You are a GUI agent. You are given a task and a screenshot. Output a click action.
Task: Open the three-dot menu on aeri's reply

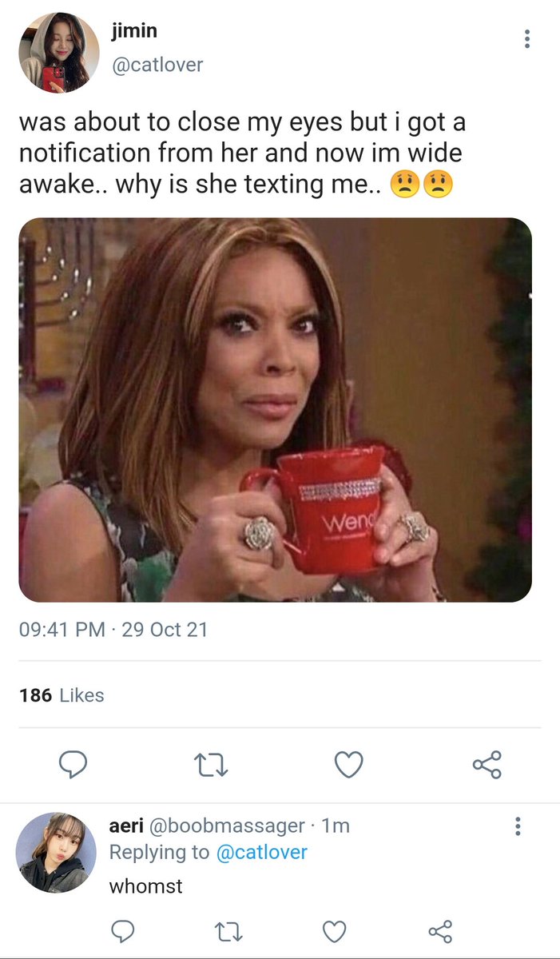point(518,826)
